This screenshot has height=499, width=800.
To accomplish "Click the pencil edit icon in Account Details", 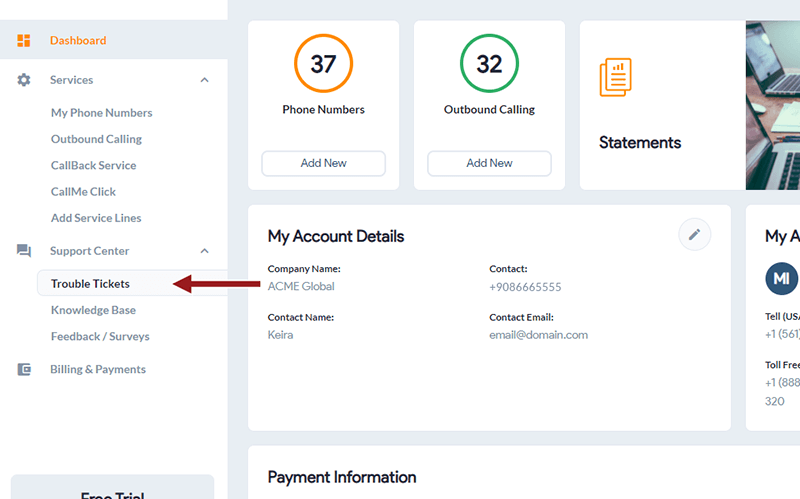I will point(694,234).
